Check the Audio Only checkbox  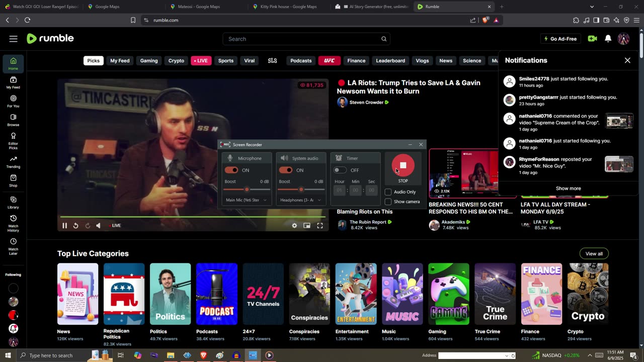(388, 192)
